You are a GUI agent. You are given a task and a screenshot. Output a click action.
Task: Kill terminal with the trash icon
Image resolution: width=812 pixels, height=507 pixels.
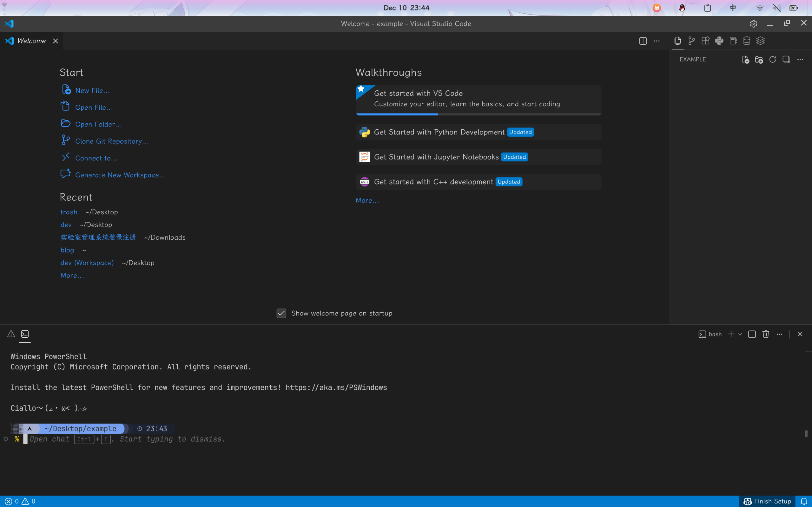pyautogui.click(x=766, y=334)
